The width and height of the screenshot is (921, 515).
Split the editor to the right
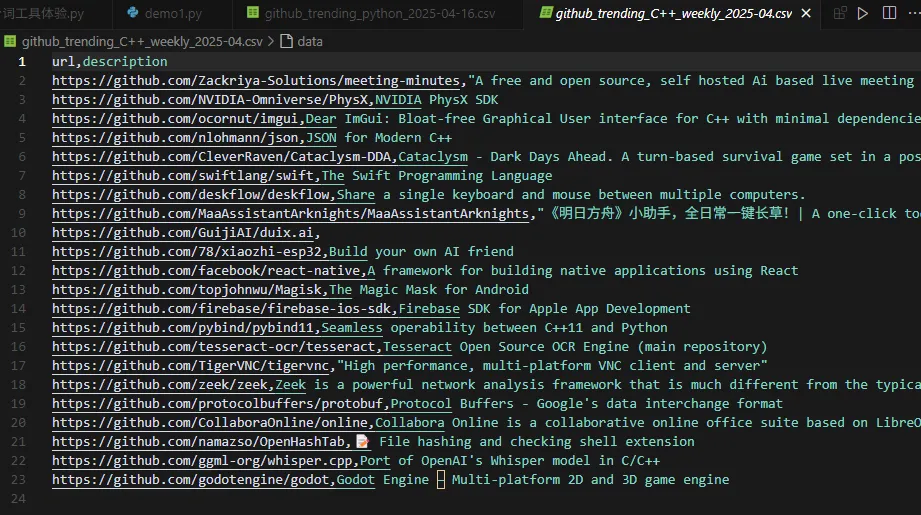tap(889, 13)
